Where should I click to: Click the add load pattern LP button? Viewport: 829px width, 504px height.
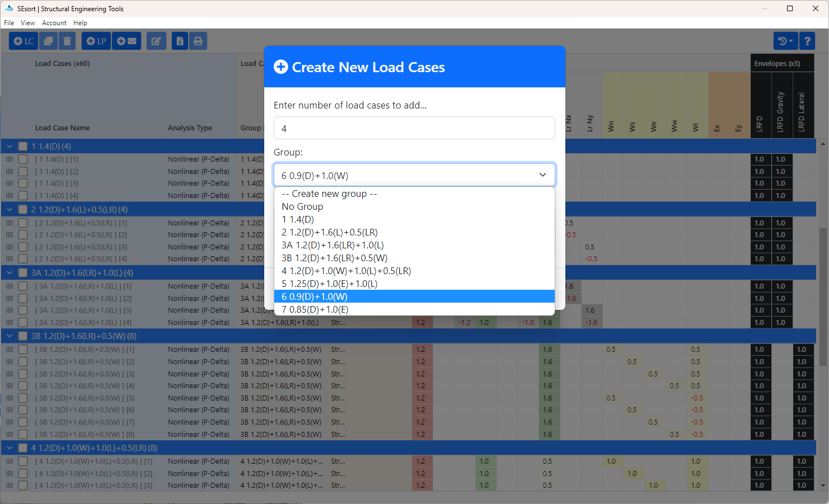coord(96,41)
